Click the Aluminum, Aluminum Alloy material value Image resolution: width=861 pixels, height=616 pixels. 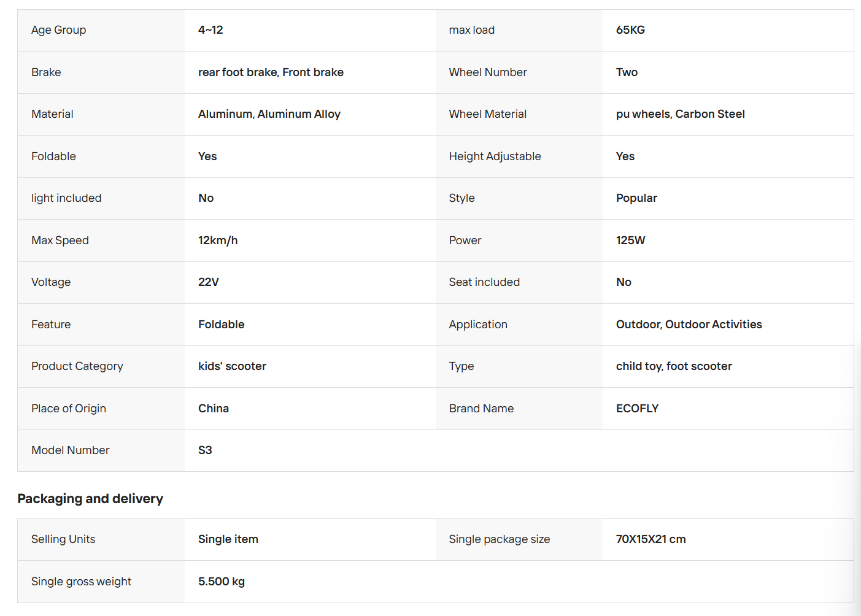click(269, 114)
